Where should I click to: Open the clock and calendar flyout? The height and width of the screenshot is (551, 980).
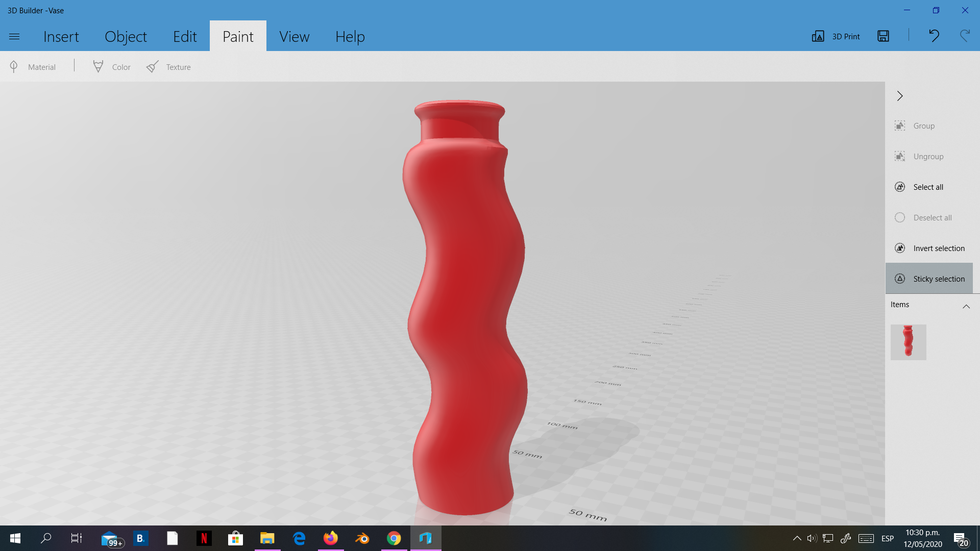pyautogui.click(x=923, y=538)
